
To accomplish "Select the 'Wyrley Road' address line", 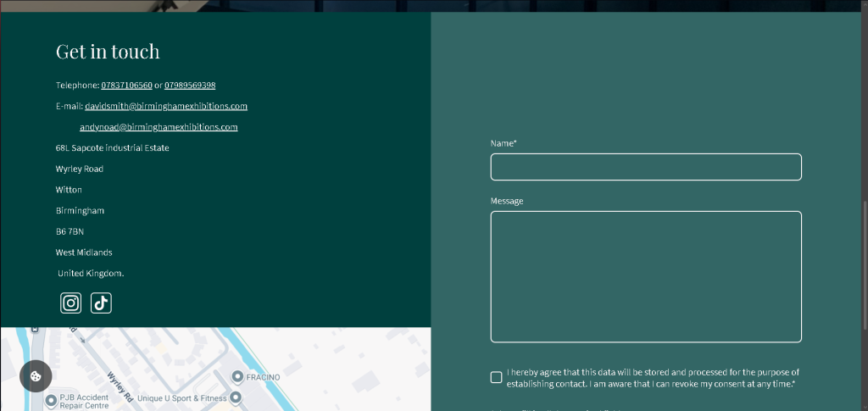I will pyautogui.click(x=80, y=169).
